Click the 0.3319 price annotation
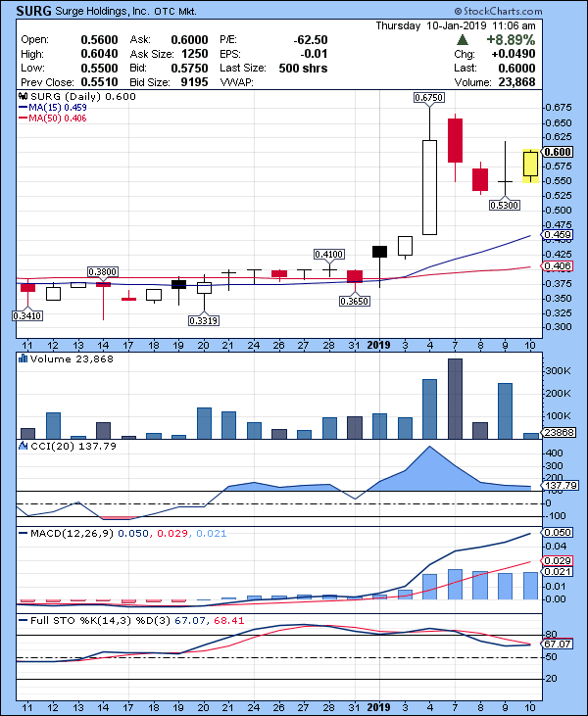 pos(204,320)
